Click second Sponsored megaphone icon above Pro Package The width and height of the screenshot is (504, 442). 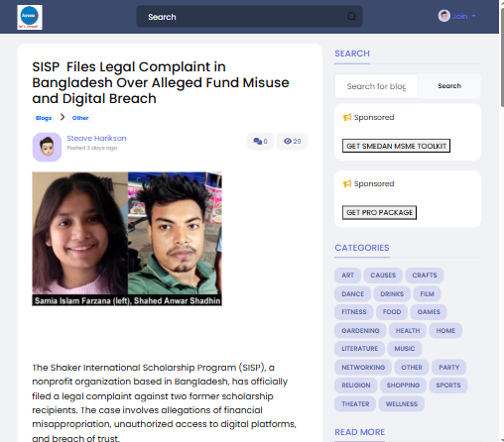point(347,183)
